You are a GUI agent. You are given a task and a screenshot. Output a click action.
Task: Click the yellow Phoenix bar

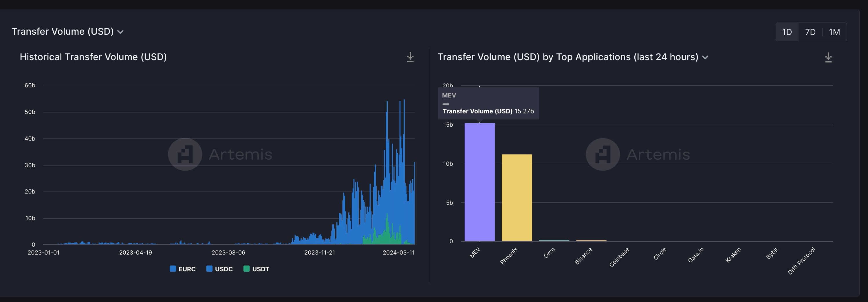[x=517, y=198]
